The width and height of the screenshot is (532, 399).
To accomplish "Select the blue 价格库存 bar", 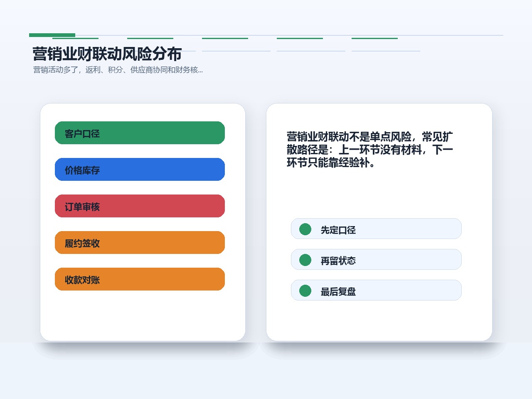I will 140,170.
